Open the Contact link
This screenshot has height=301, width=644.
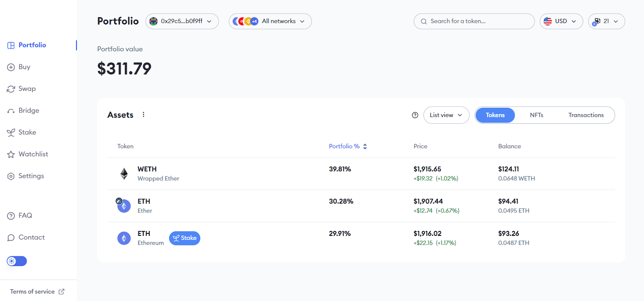click(31, 237)
